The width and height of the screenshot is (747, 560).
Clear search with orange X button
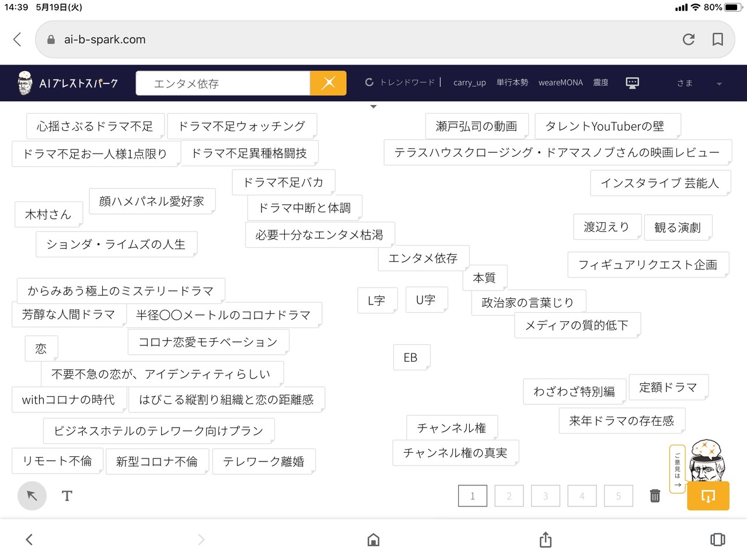[x=329, y=83]
